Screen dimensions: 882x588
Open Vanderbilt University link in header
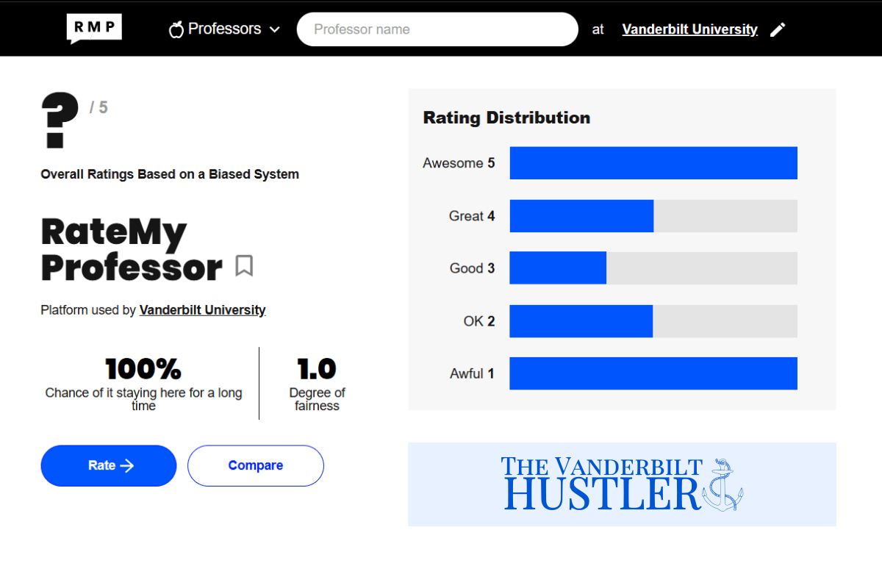pos(689,29)
